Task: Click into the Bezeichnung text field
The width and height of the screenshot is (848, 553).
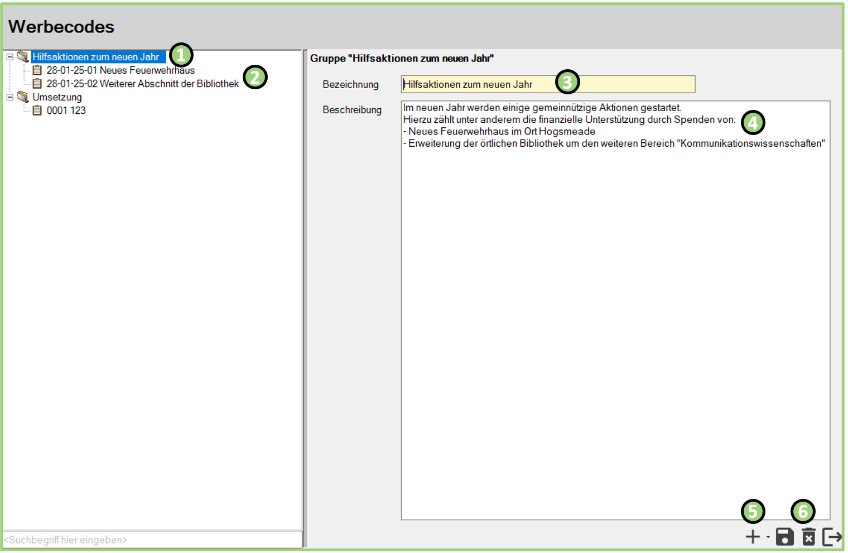Action: pyautogui.click(x=547, y=84)
